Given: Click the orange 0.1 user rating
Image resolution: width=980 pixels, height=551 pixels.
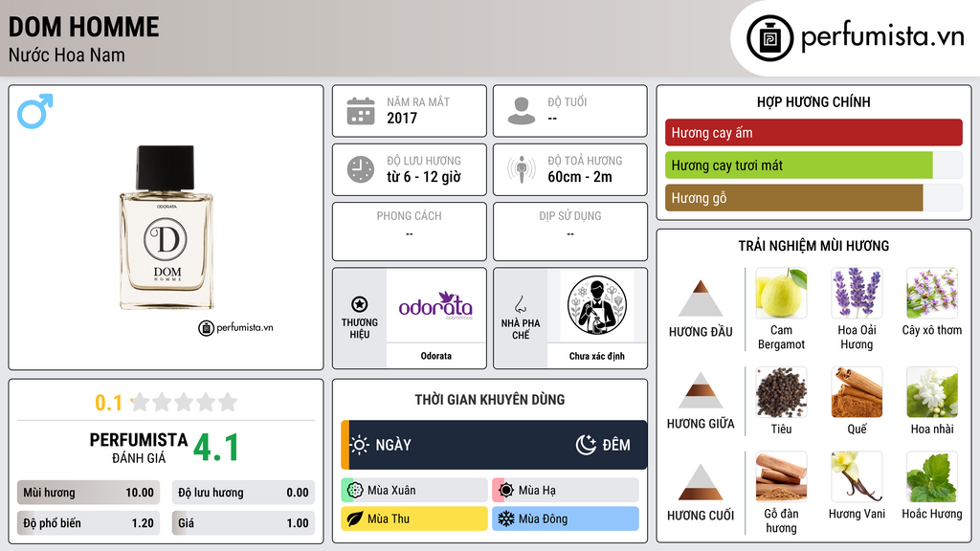Looking at the screenshot, I should (x=109, y=403).
